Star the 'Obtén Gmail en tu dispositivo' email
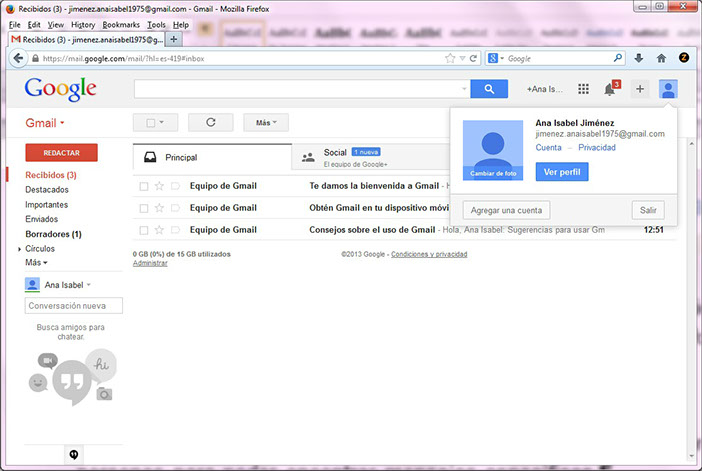Image resolution: width=702 pixels, height=471 pixels. click(159, 208)
